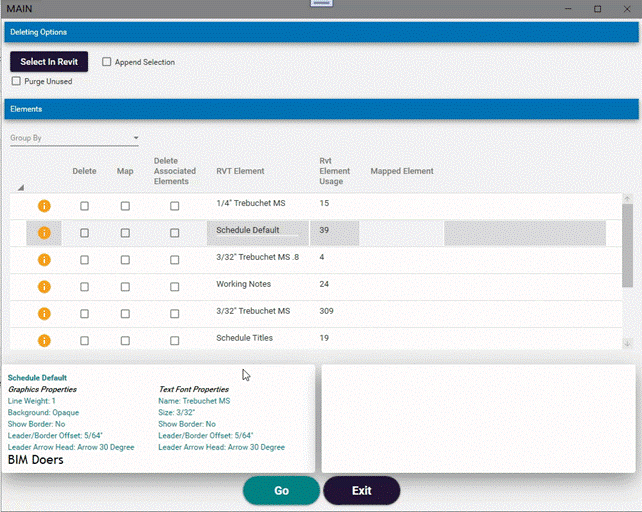Sort by the Delete column header
The width and height of the screenshot is (642, 512).
pos(84,171)
